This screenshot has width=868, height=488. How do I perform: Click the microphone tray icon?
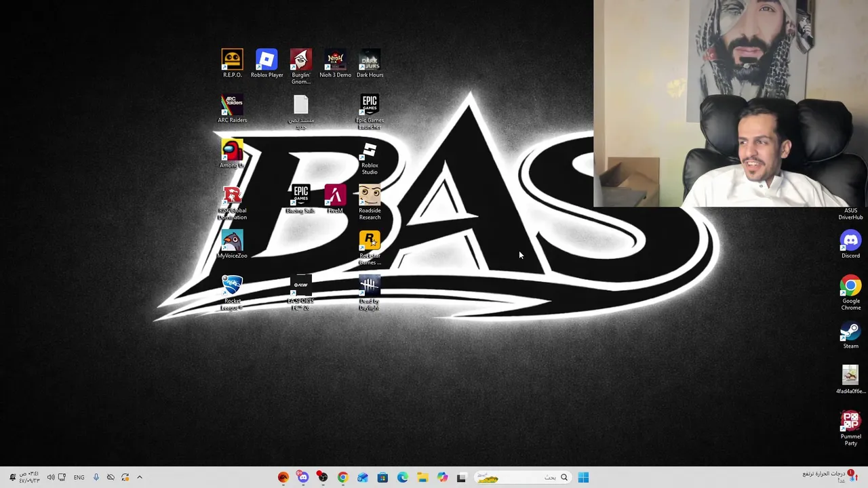[x=96, y=477]
